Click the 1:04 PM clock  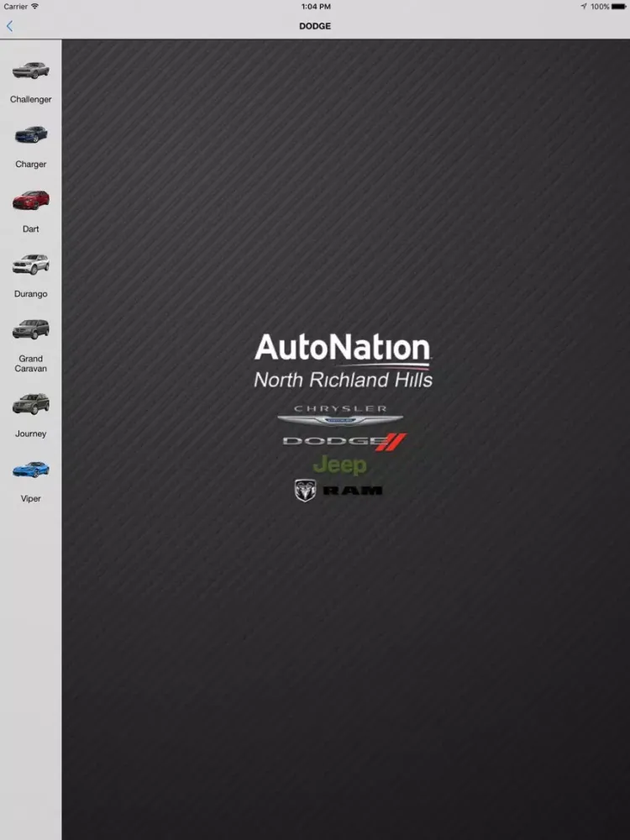pyautogui.click(x=316, y=7)
